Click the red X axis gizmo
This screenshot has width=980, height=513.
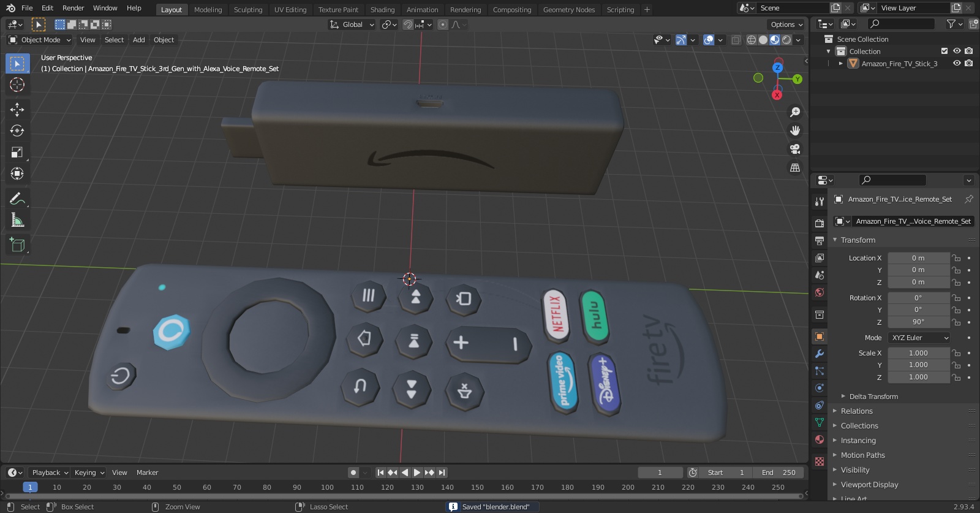tap(777, 95)
